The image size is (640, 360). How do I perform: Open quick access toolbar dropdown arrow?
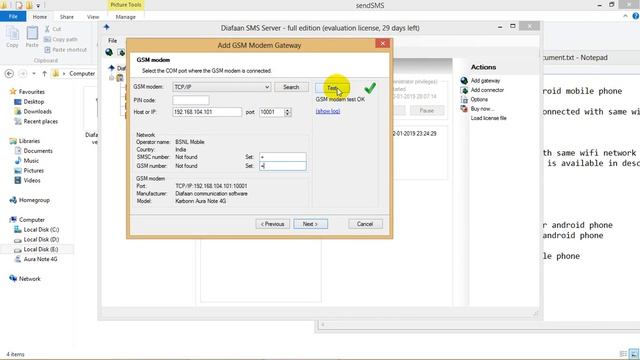38,5
